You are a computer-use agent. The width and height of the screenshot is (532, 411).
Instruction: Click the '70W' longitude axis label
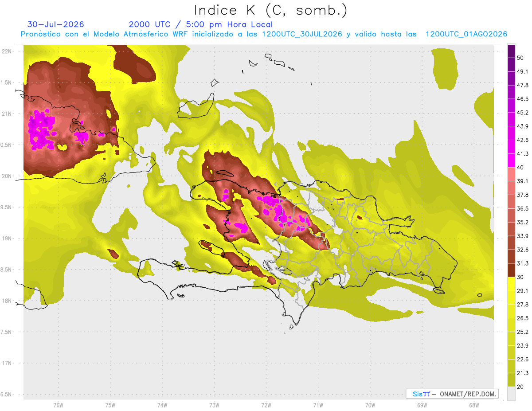[x=370, y=405]
